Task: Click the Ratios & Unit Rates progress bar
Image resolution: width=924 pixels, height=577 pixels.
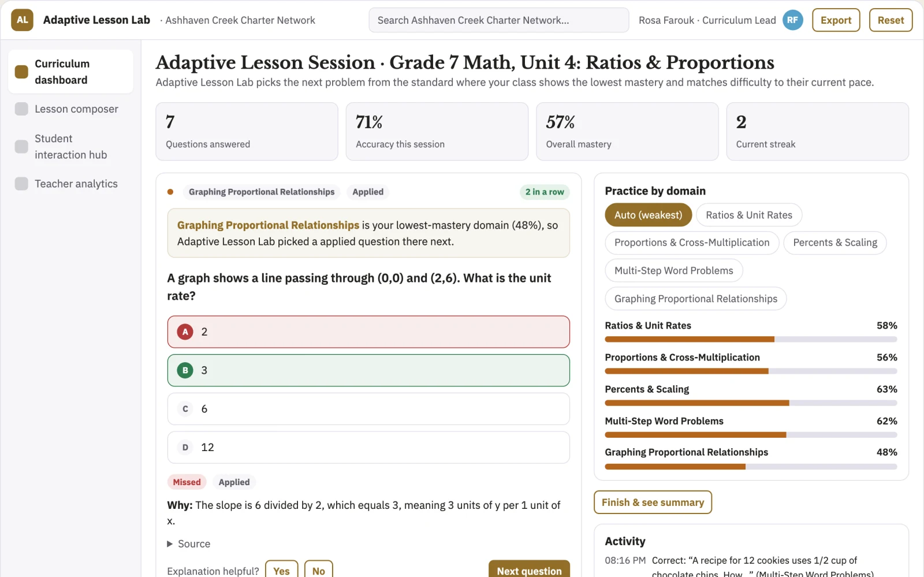Action: [x=751, y=340]
